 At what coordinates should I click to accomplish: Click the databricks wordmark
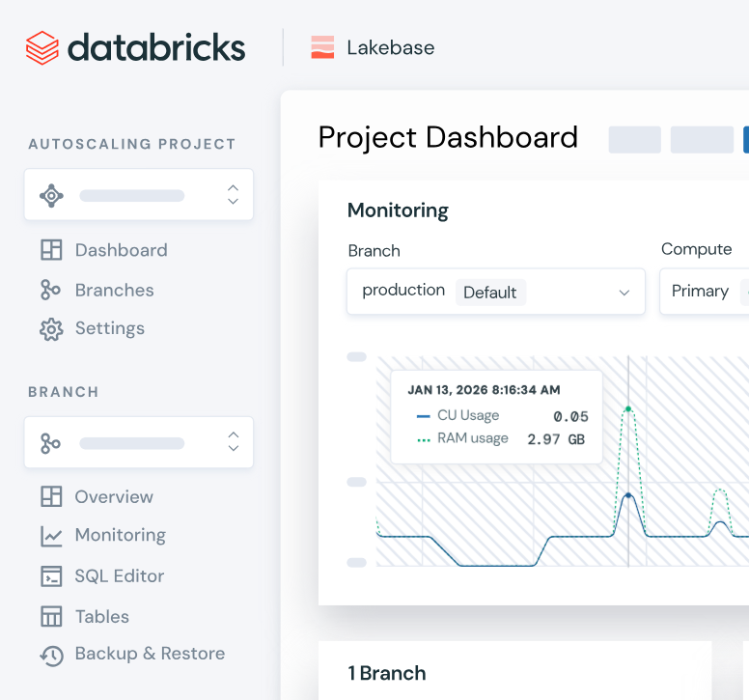(x=156, y=47)
